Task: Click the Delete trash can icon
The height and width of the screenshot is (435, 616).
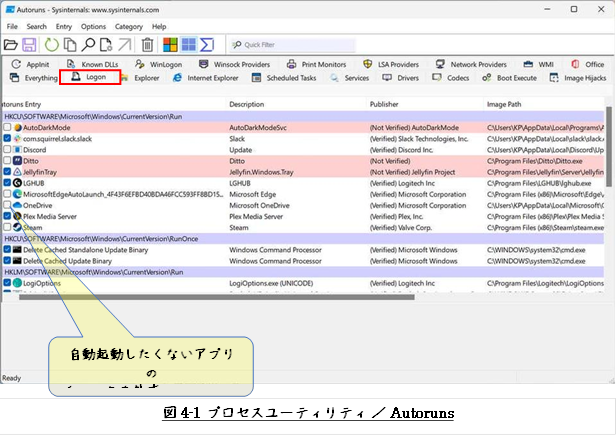Action: click(x=147, y=45)
